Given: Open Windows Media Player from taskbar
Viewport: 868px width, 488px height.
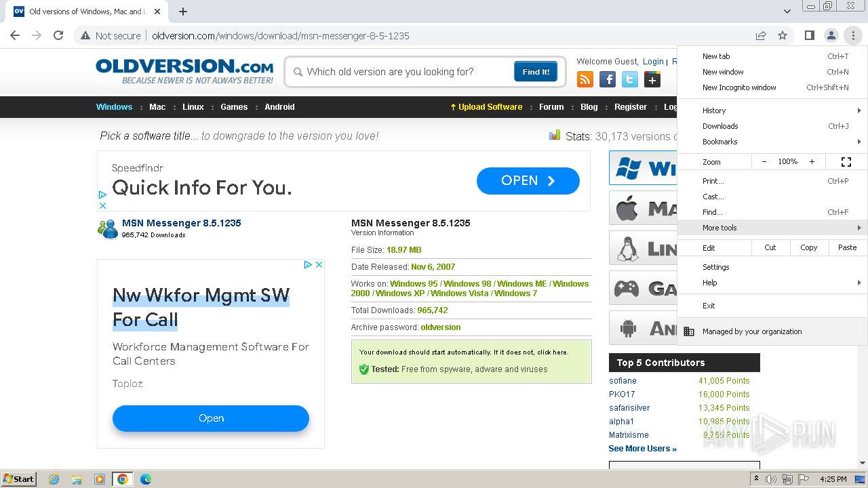Looking at the screenshot, I should pyautogui.click(x=100, y=479).
